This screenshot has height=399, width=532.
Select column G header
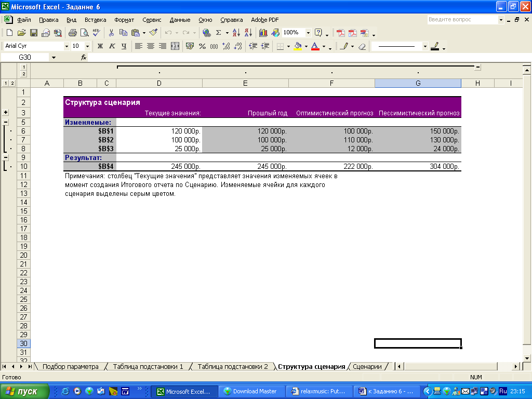click(x=418, y=83)
